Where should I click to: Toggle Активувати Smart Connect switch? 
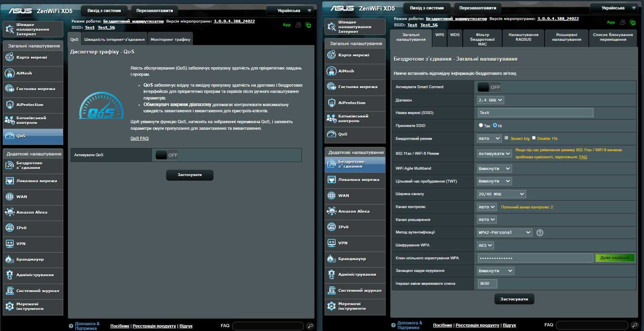(x=489, y=87)
